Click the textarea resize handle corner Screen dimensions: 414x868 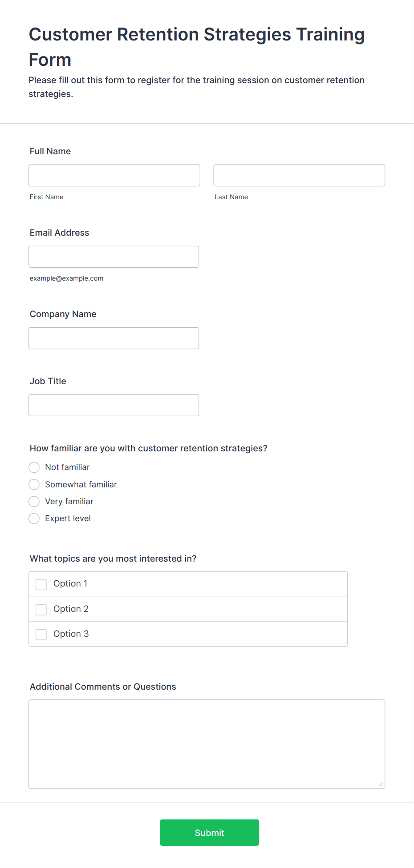click(x=381, y=784)
